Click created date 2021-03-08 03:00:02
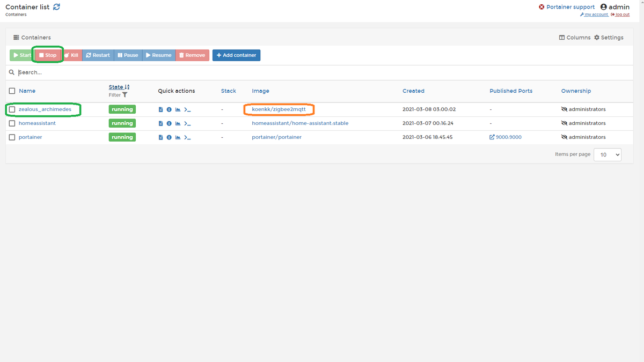 coord(429,109)
